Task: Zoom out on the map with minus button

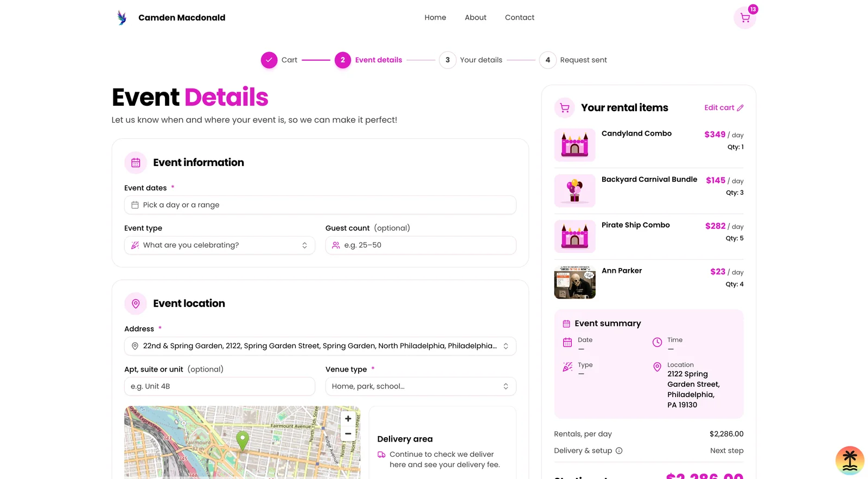Action: [348, 433]
